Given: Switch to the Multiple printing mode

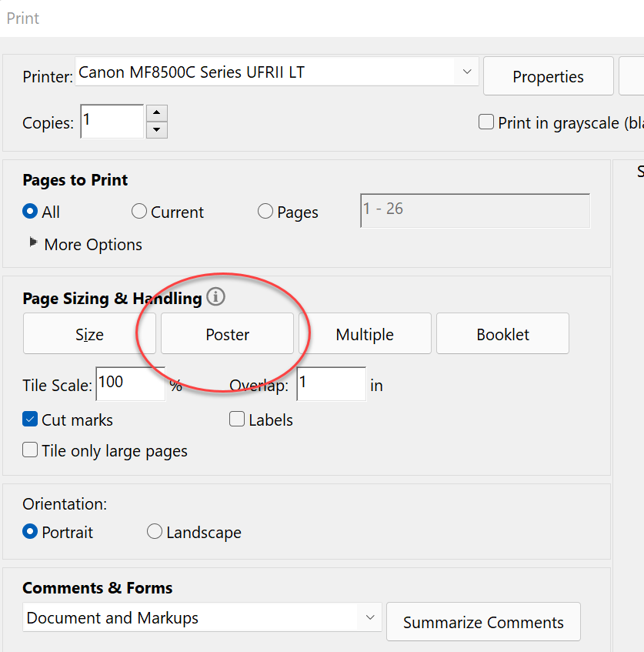Looking at the screenshot, I should pyautogui.click(x=365, y=333).
